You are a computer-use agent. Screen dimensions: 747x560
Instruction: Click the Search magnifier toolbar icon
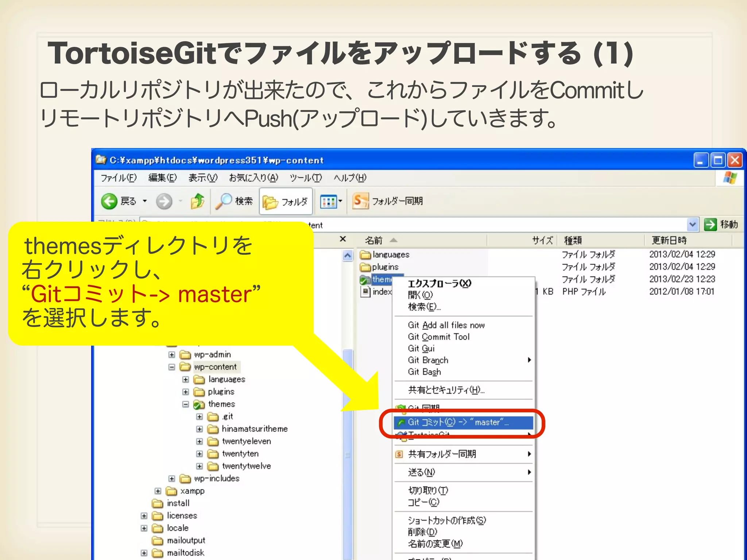click(223, 201)
